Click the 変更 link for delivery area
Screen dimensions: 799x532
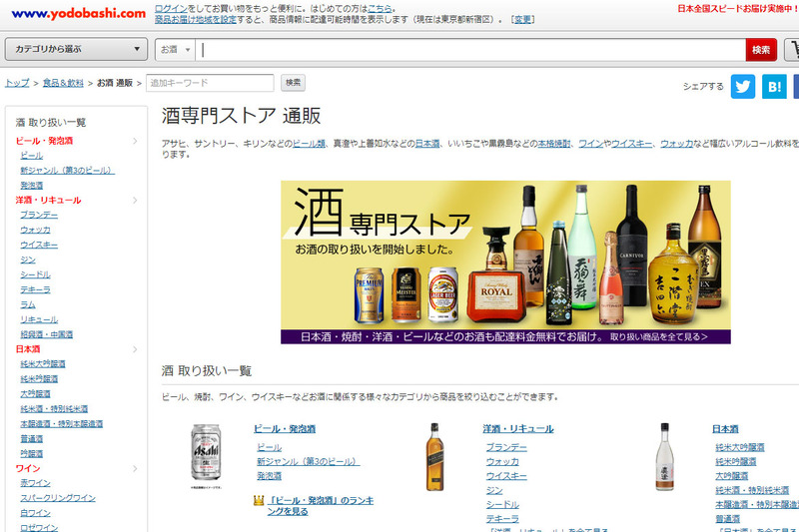(522, 19)
